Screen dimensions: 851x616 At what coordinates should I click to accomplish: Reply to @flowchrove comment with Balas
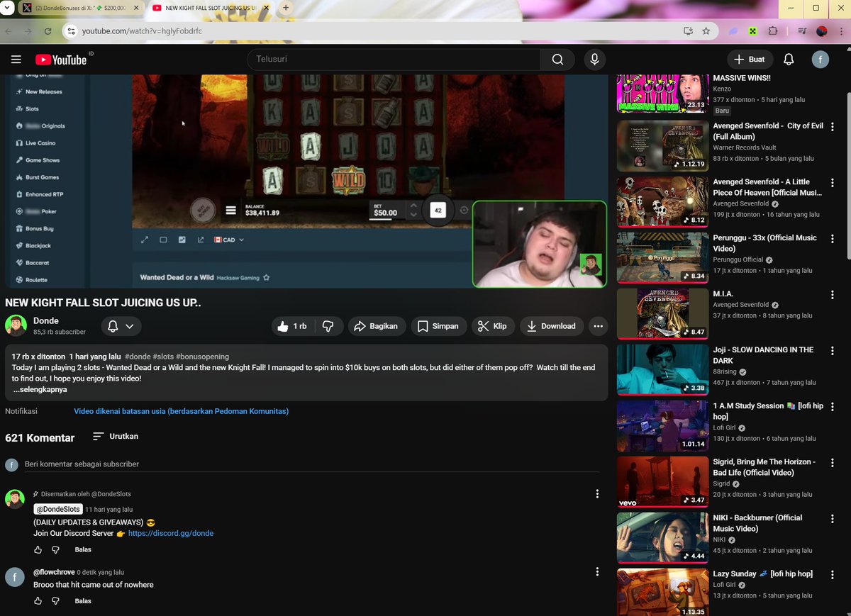(x=83, y=600)
